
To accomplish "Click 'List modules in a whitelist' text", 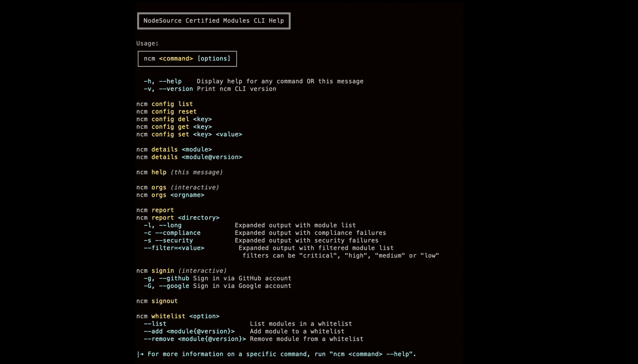I will [x=301, y=324].
